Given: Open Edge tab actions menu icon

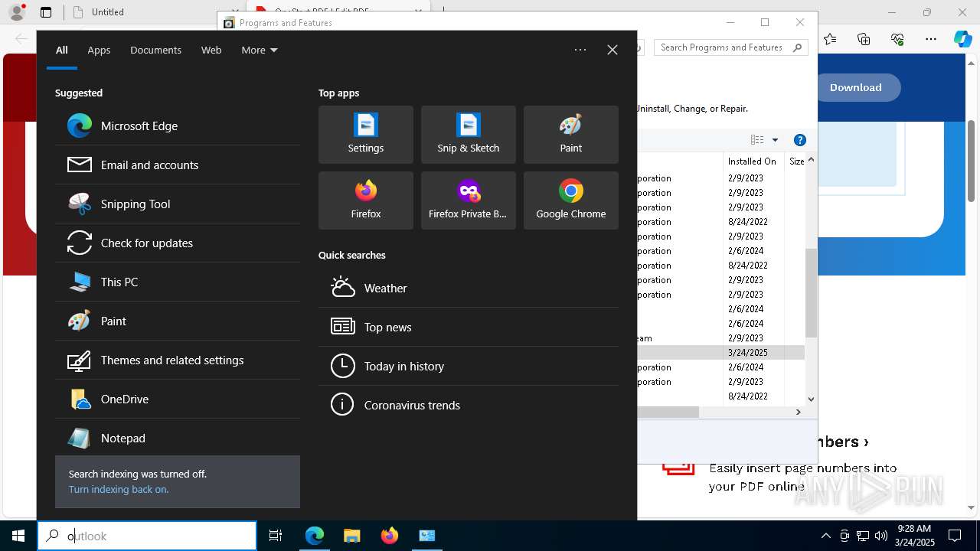Looking at the screenshot, I should (46, 12).
